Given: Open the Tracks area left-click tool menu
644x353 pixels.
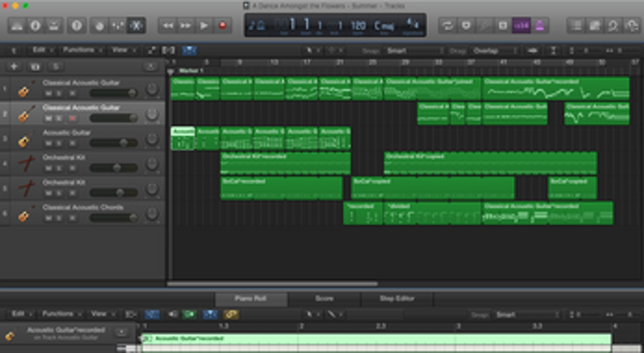Looking at the screenshot, I should pyautogui.click(x=312, y=51).
